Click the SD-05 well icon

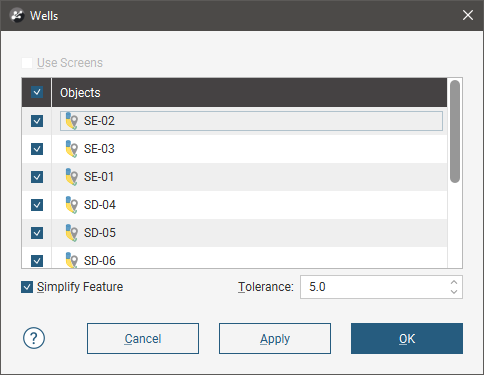[x=72, y=233]
